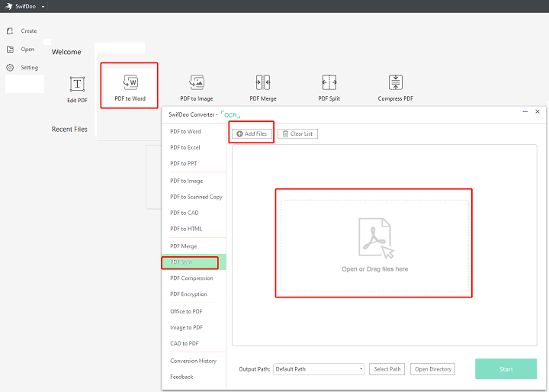
Task: Click the Recent Files heading
Action: [x=69, y=129]
